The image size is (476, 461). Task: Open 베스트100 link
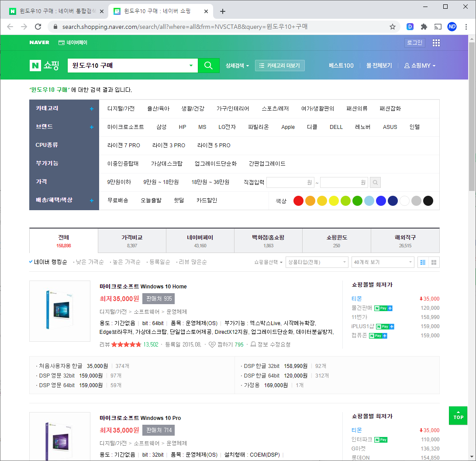[341, 66]
